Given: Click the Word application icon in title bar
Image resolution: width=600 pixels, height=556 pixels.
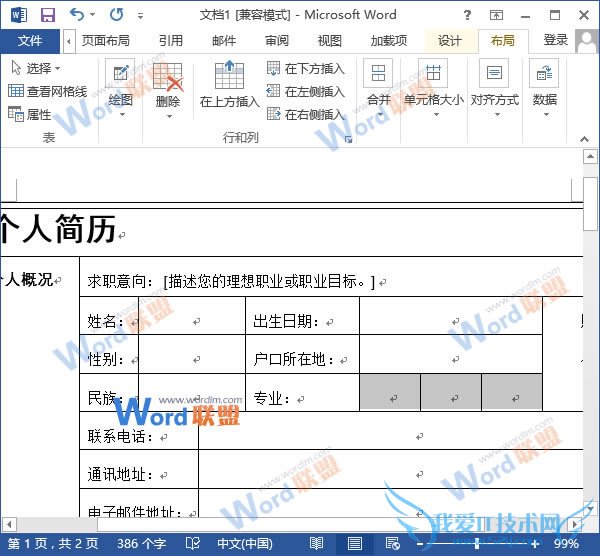Looking at the screenshot, I should coord(19,15).
